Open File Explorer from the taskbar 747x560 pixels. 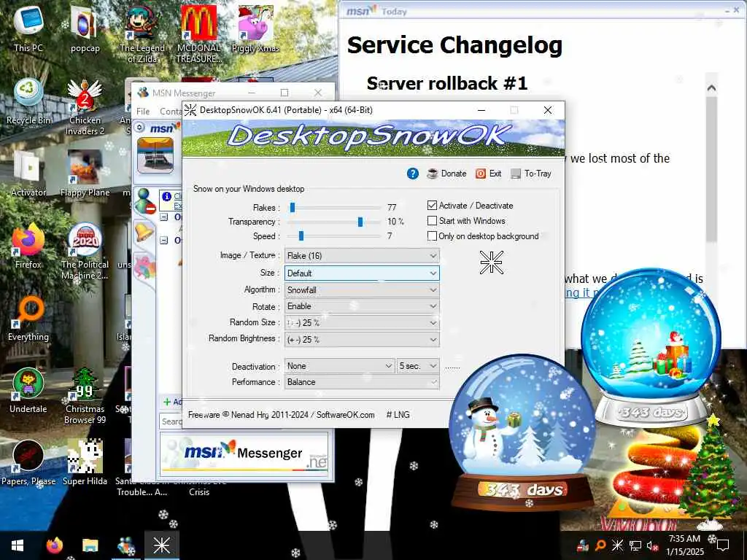click(90, 545)
